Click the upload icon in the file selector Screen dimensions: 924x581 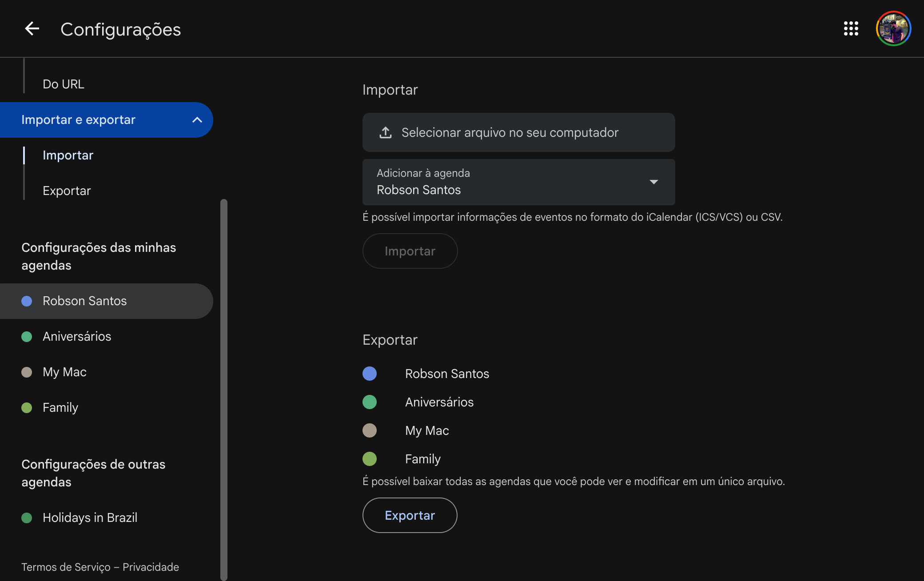click(386, 132)
